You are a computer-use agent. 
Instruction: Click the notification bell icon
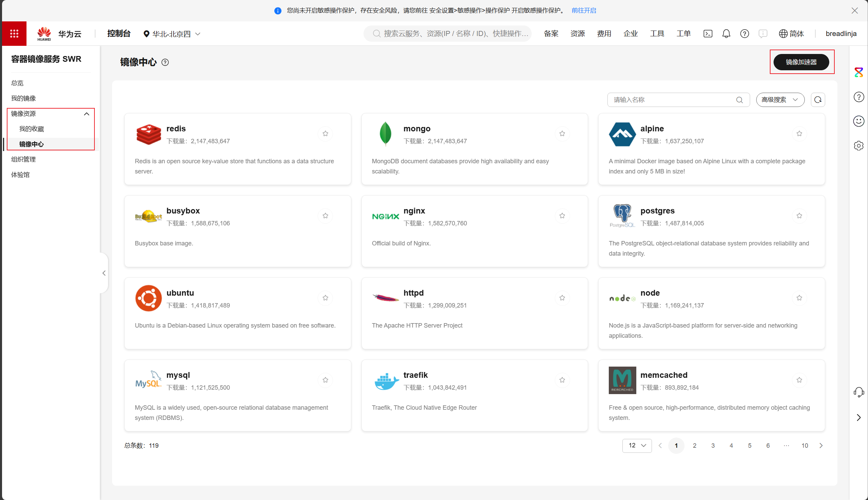click(726, 34)
